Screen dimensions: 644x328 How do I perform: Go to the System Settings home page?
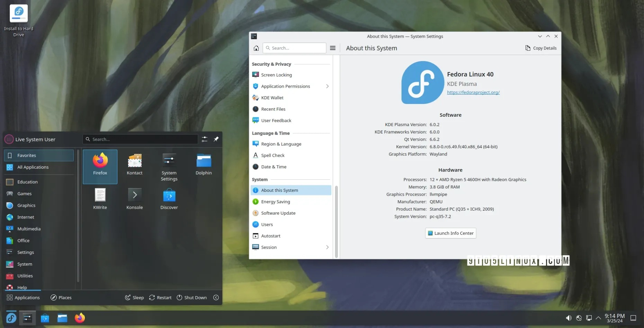click(x=256, y=48)
